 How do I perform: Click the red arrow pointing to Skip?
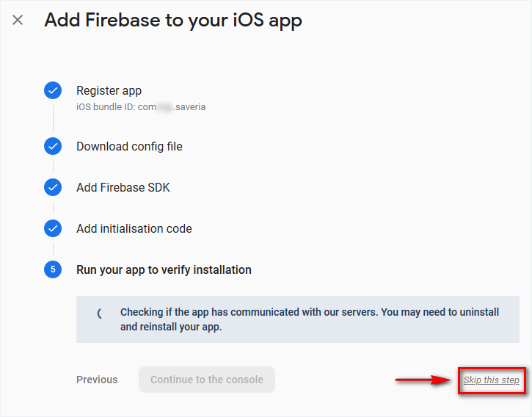(x=424, y=380)
